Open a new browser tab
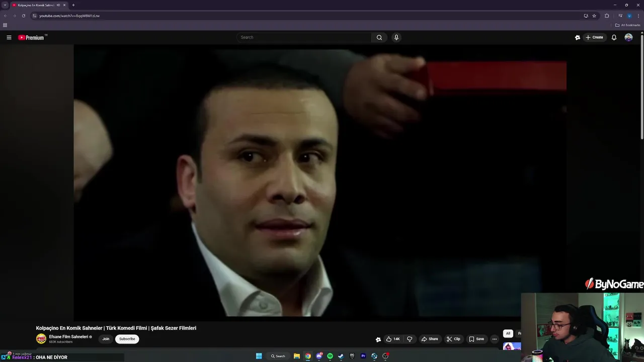644x362 pixels. (x=73, y=5)
